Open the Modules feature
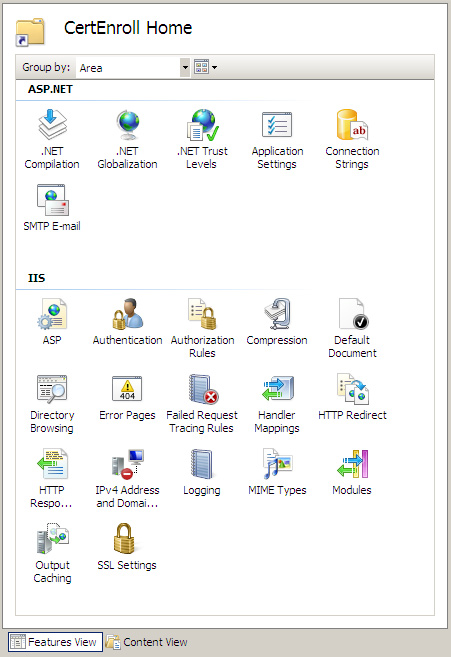 (352, 472)
